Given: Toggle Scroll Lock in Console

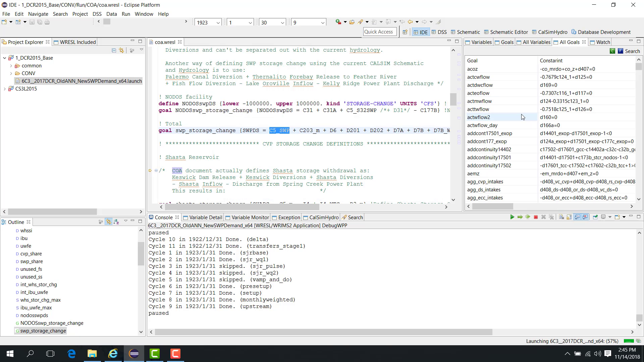Looking at the screenshot, I should (569, 217).
